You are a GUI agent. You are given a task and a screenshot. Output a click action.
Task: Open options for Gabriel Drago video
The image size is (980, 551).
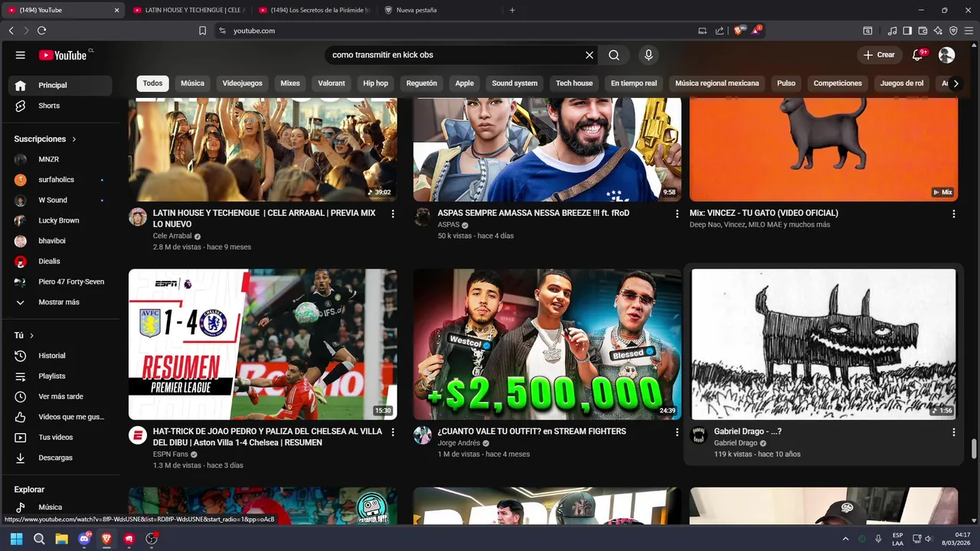(953, 432)
